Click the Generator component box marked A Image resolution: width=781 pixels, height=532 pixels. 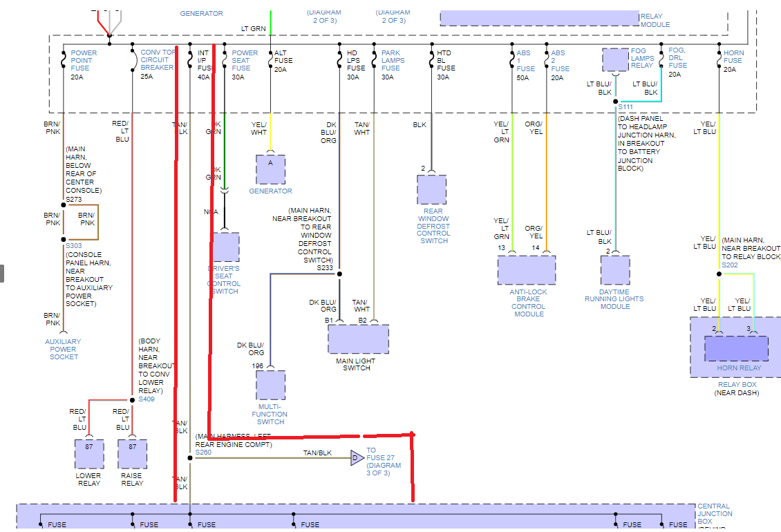[x=270, y=169]
